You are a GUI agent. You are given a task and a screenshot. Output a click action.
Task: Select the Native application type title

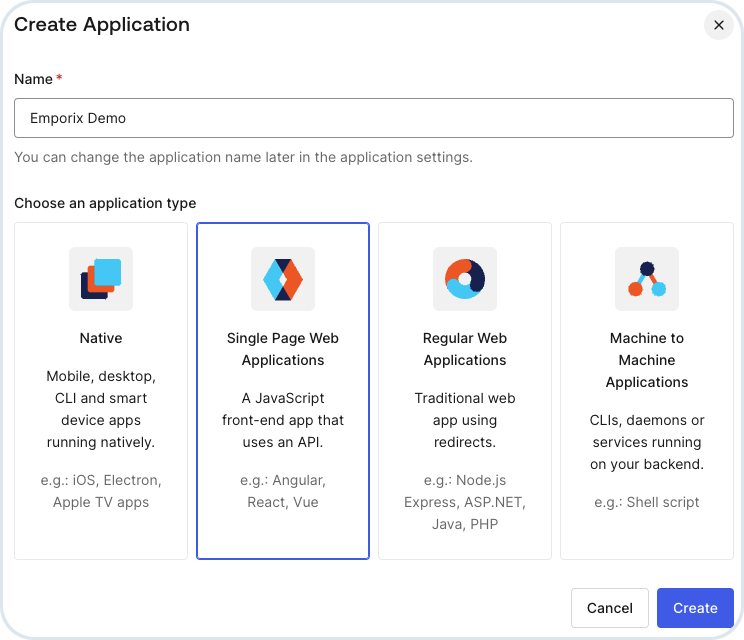coord(101,338)
